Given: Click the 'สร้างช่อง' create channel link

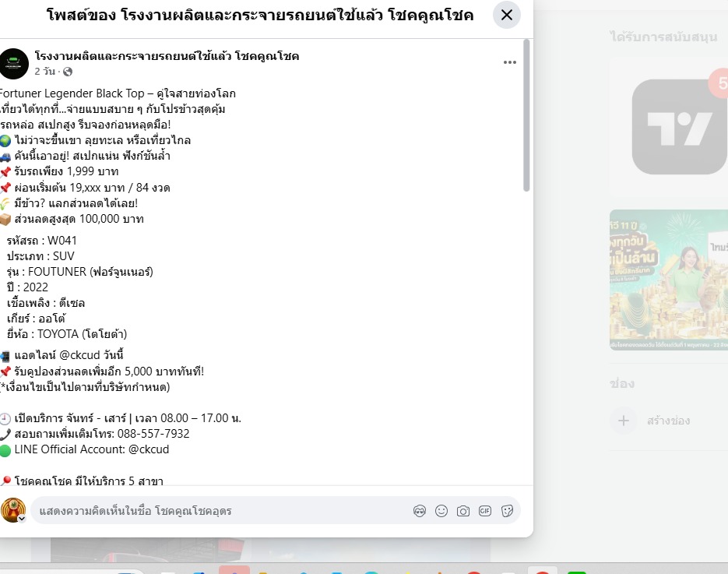Looking at the screenshot, I should coord(669,421).
